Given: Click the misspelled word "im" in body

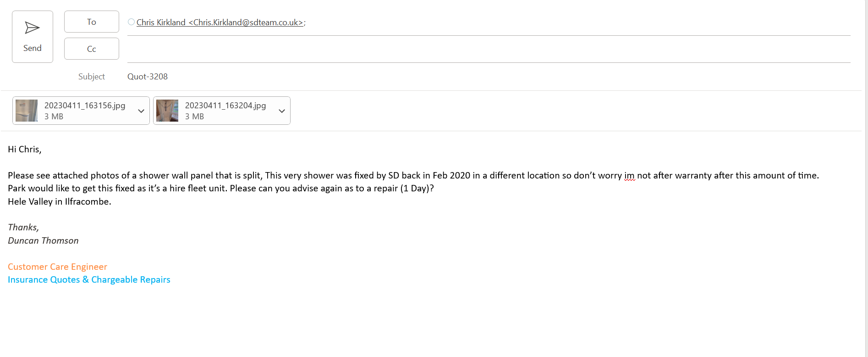Looking at the screenshot, I should pyautogui.click(x=629, y=176).
